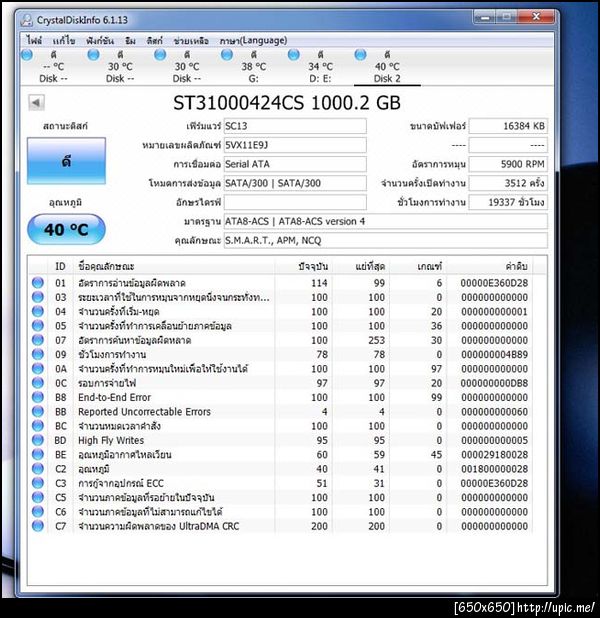This screenshot has width=600, height=618.
Task: Click the rotation rate value 5900 RPM
Action: (508, 164)
